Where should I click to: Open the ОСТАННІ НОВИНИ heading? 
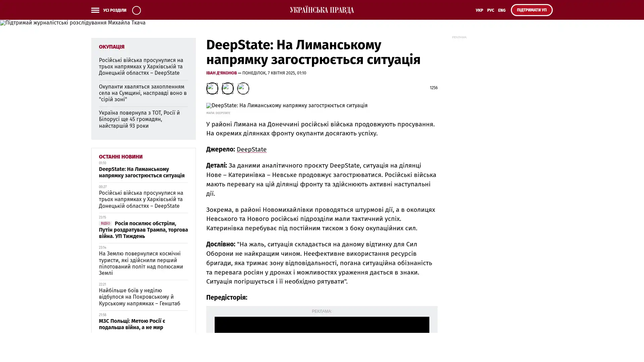pos(121,157)
